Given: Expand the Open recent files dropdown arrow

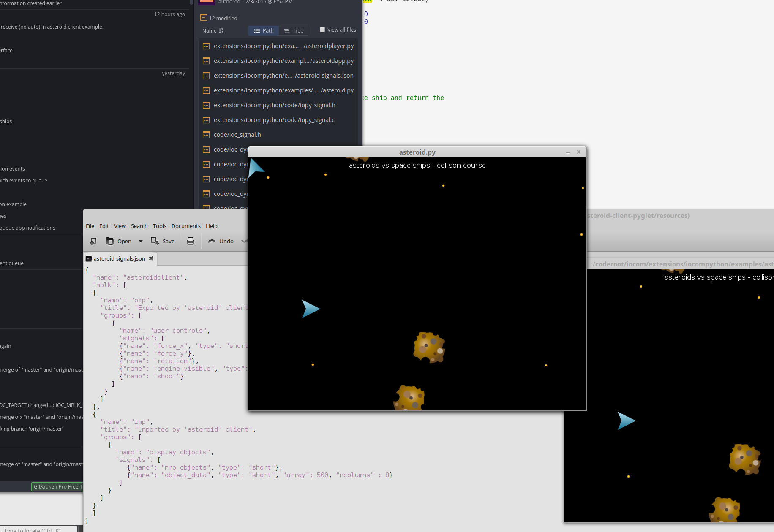Looking at the screenshot, I should 141,241.
